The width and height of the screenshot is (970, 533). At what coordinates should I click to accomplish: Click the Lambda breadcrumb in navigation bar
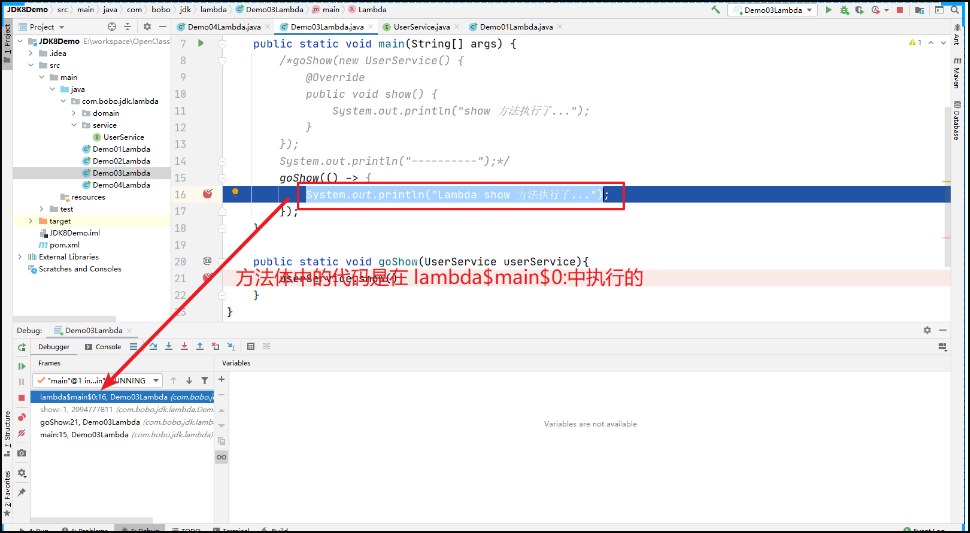[x=367, y=9]
